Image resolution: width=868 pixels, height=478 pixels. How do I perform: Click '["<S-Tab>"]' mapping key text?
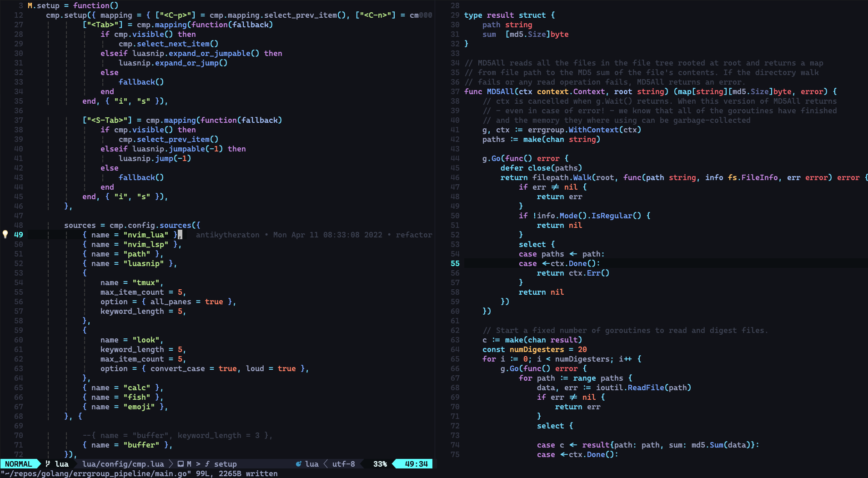[107, 120]
